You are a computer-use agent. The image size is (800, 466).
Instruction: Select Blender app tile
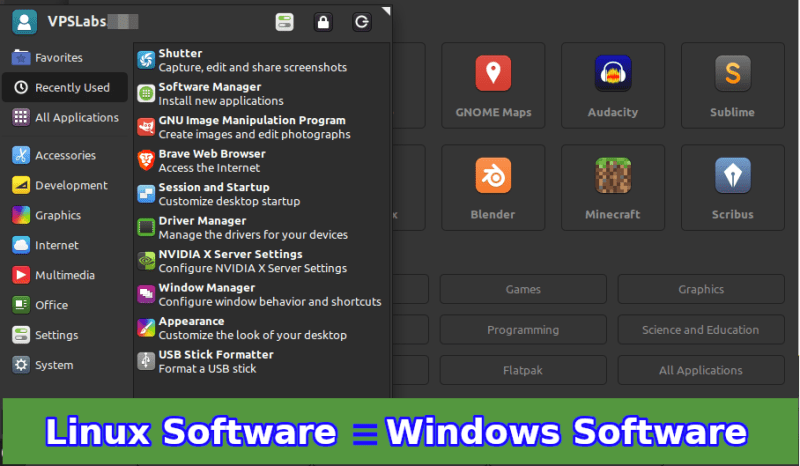pos(493,187)
